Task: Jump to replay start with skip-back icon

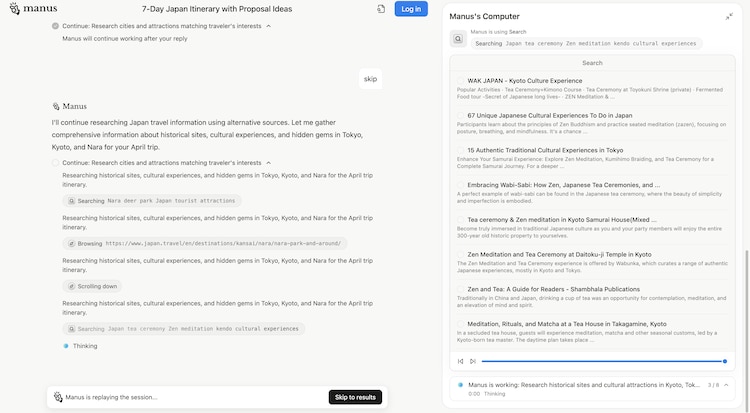Action: pyautogui.click(x=460, y=361)
